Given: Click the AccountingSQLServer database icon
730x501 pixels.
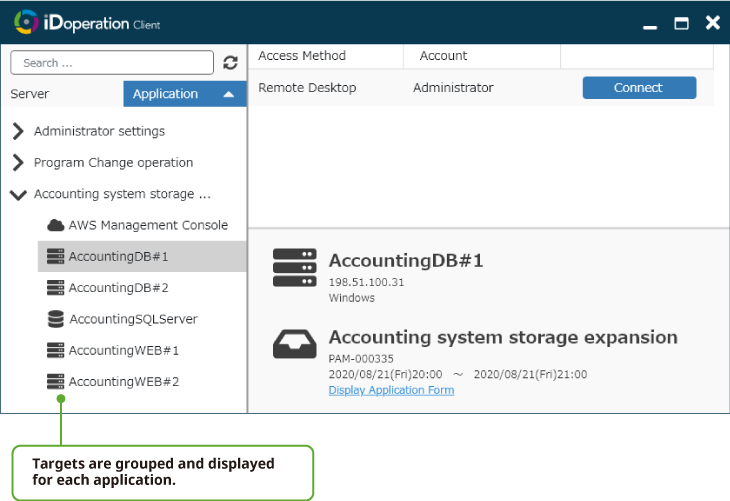Looking at the screenshot, I should click(x=55, y=319).
